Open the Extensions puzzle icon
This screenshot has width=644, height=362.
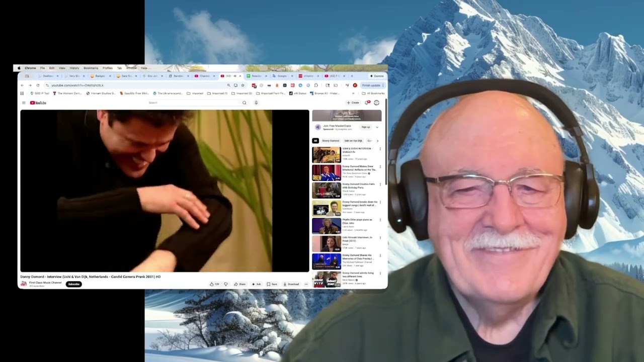coord(316,85)
